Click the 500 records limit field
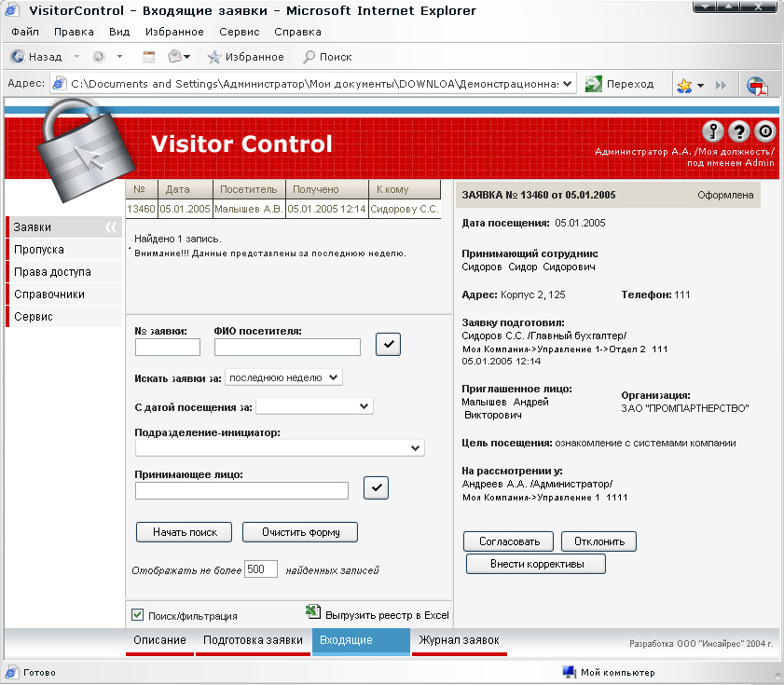The width and height of the screenshot is (784, 685). tap(261, 569)
